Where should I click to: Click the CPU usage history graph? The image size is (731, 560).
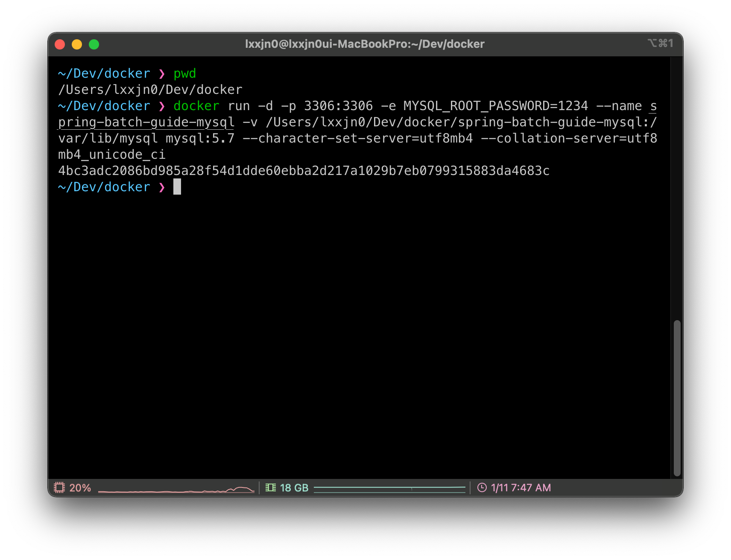coord(176,489)
